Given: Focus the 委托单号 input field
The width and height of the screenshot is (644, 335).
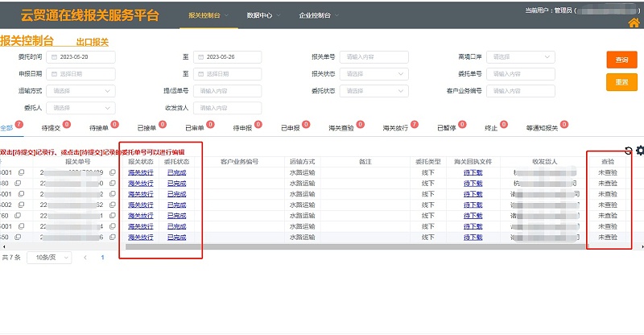Looking at the screenshot, I should (520, 73).
